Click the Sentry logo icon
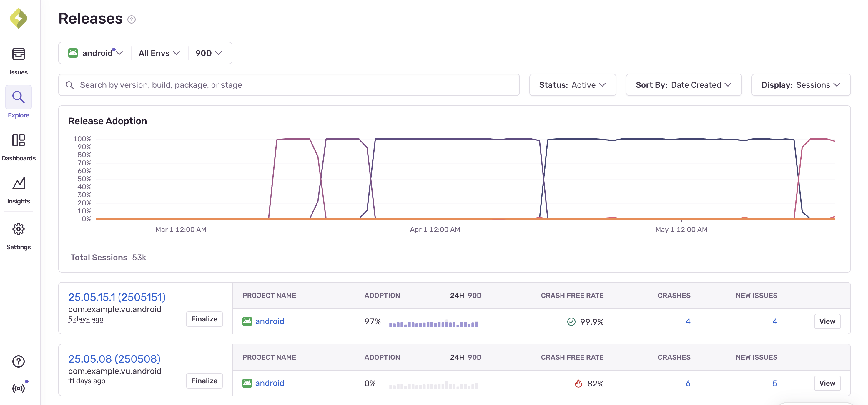The height and width of the screenshot is (405, 868). pyautogui.click(x=18, y=18)
